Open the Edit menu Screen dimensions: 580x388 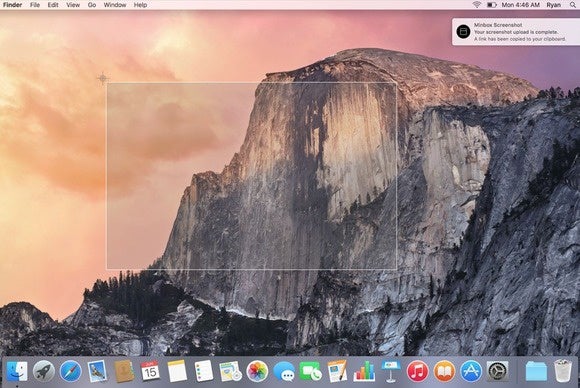(53, 5)
